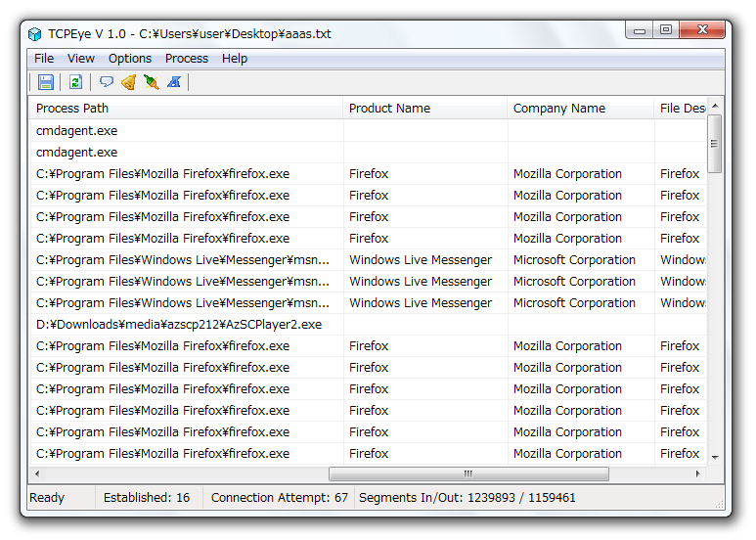Click the Save floppy disk toolbar icon
The height and width of the screenshot is (540, 756).
46,82
